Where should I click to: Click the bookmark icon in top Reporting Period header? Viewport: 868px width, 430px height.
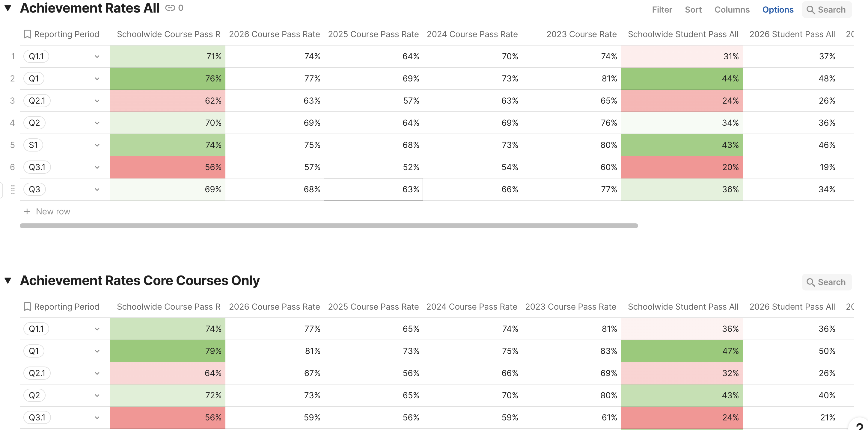click(x=27, y=34)
